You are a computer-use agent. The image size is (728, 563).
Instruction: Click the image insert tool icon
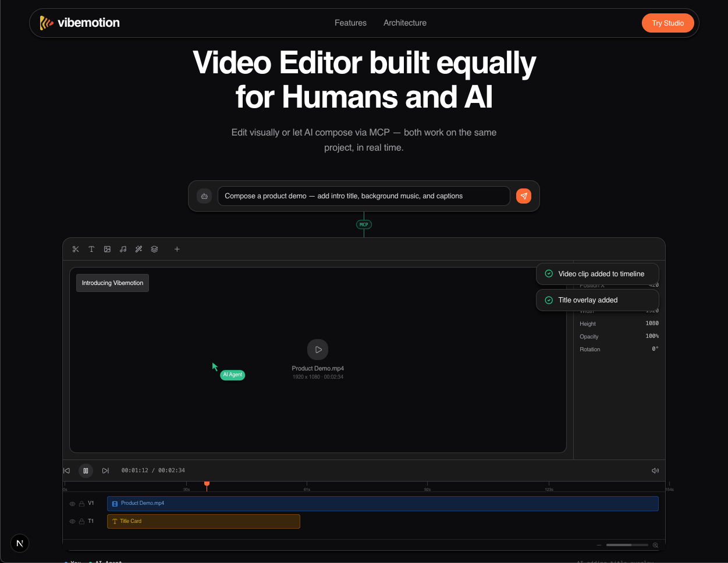click(x=107, y=249)
